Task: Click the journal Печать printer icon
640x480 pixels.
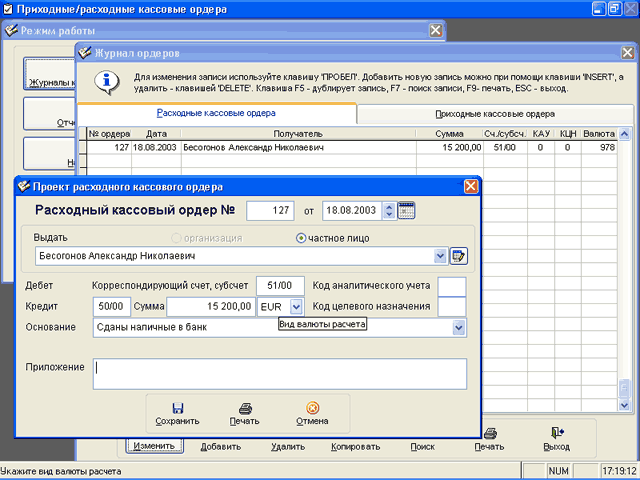Action: pyautogui.click(x=489, y=433)
